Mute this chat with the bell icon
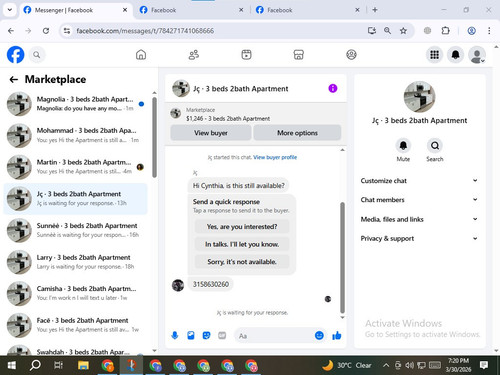The width and height of the screenshot is (500, 375). (403, 146)
